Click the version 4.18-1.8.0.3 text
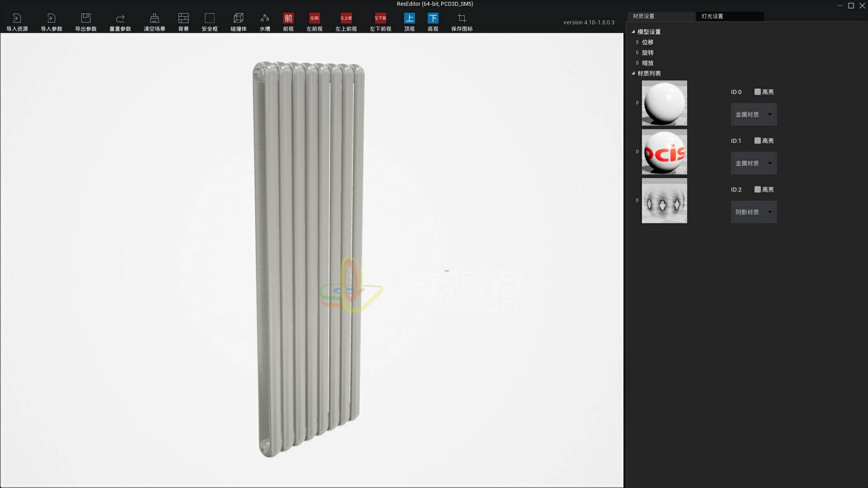This screenshot has width=868, height=488. coord(589,23)
